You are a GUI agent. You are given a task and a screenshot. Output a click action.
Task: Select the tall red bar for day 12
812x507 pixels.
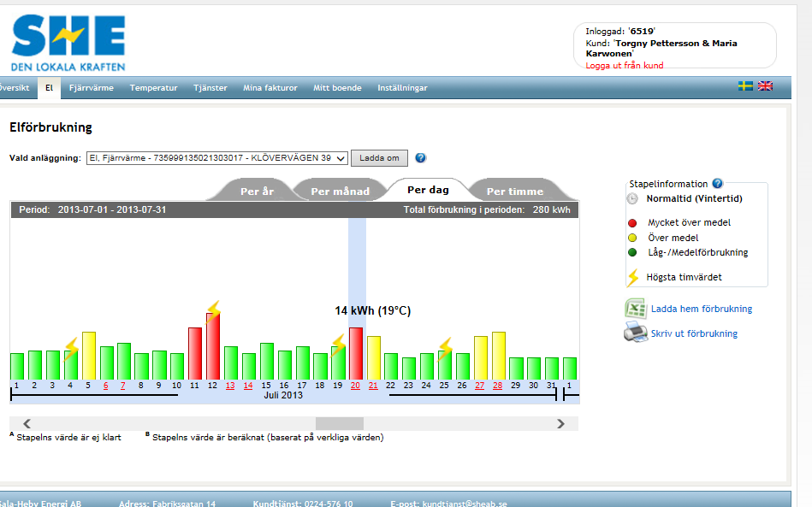click(x=213, y=346)
